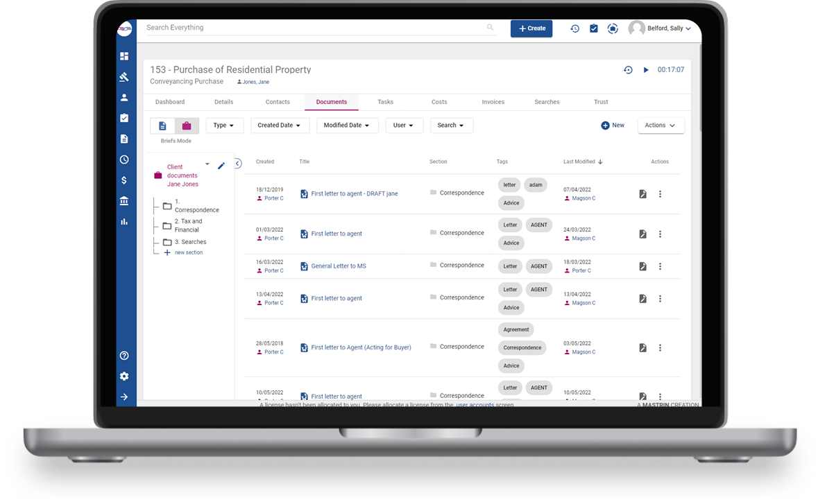Image resolution: width=818 pixels, height=504 pixels.
Task: Open the clock icon in left sidebar
Action: pyautogui.click(x=124, y=159)
